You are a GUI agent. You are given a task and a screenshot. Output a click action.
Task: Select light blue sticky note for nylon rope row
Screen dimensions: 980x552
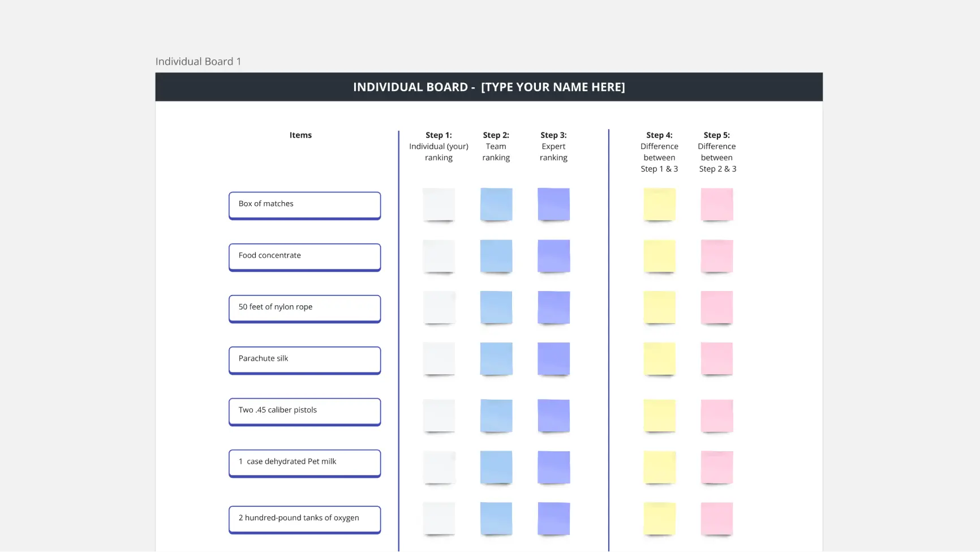pyautogui.click(x=496, y=307)
